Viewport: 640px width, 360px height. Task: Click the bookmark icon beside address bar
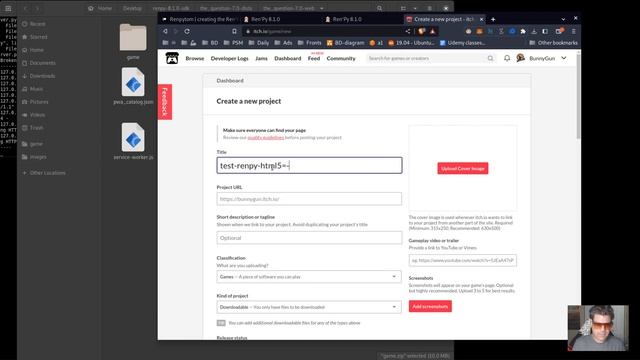[234, 31]
